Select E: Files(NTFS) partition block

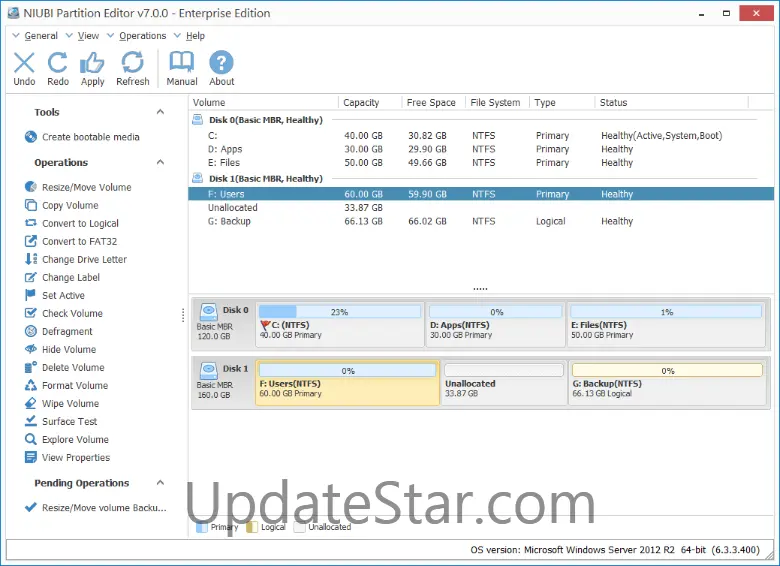pos(666,324)
